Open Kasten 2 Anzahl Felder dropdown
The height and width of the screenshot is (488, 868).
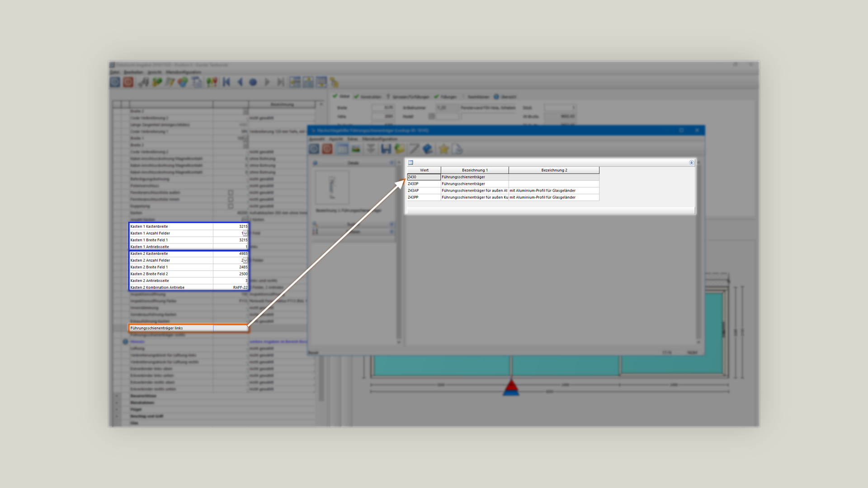pos(245,261)
